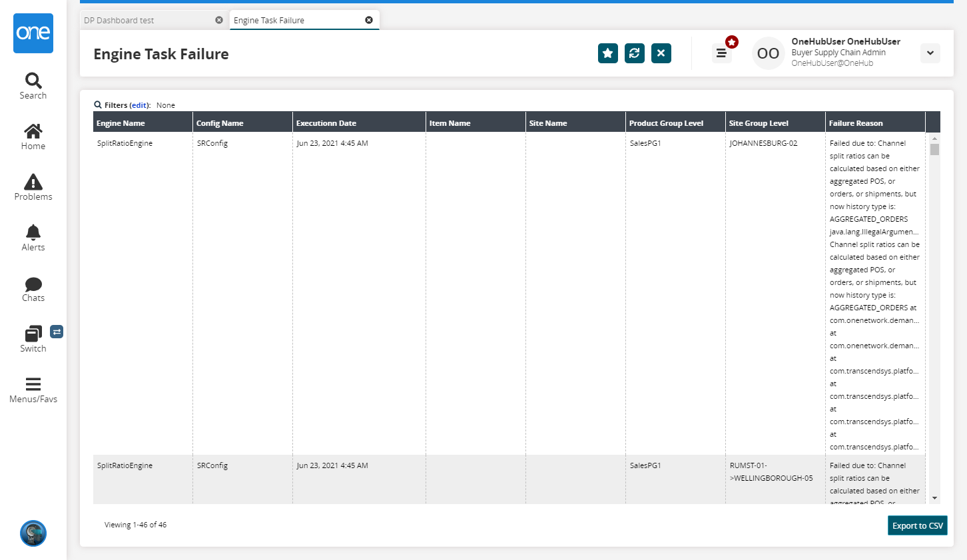Open the Menus/Favs hamburger menu
967x560 pixels.
tap(33, 390)
